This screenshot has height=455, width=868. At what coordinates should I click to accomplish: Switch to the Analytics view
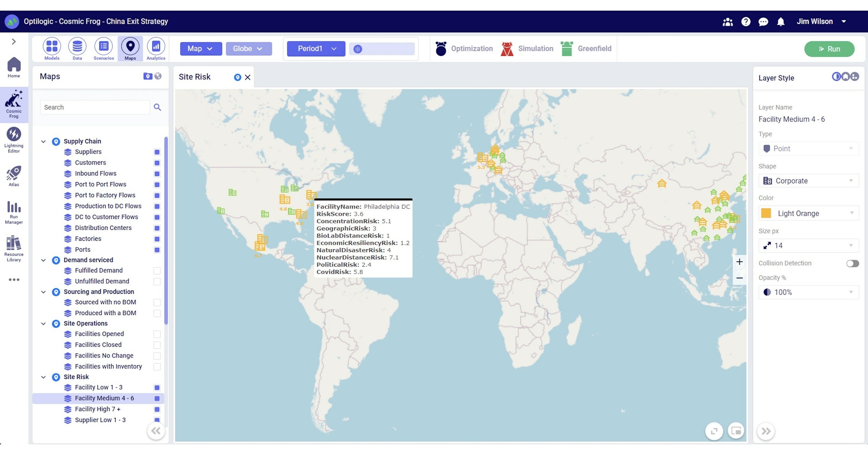(x=156, y=48)
